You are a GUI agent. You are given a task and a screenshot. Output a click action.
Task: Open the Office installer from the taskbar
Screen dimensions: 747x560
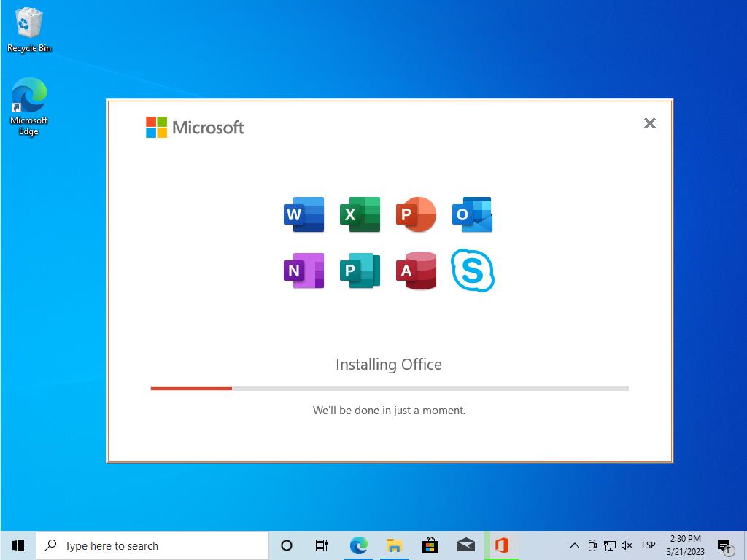click(501, 545)
